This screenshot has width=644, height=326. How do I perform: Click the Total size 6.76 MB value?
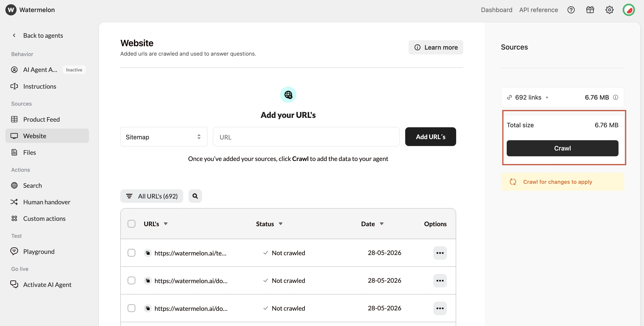click(606, 125)
